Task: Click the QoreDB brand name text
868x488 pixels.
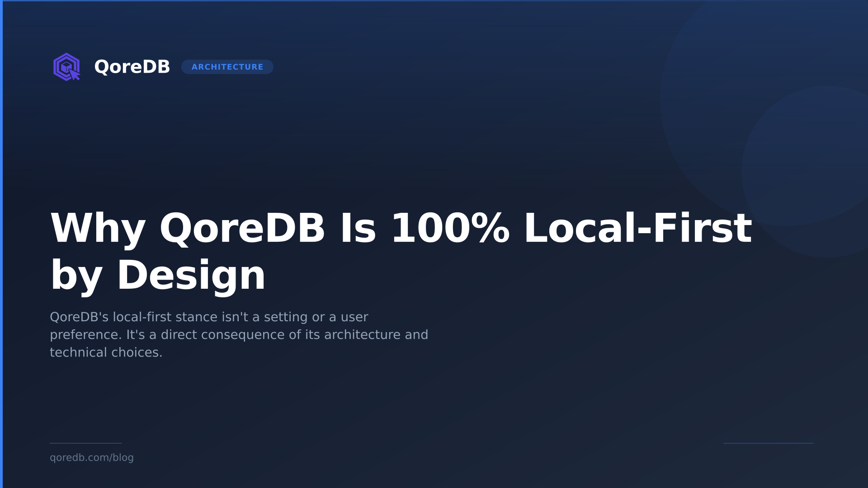Action: click(x=132, y=67)
